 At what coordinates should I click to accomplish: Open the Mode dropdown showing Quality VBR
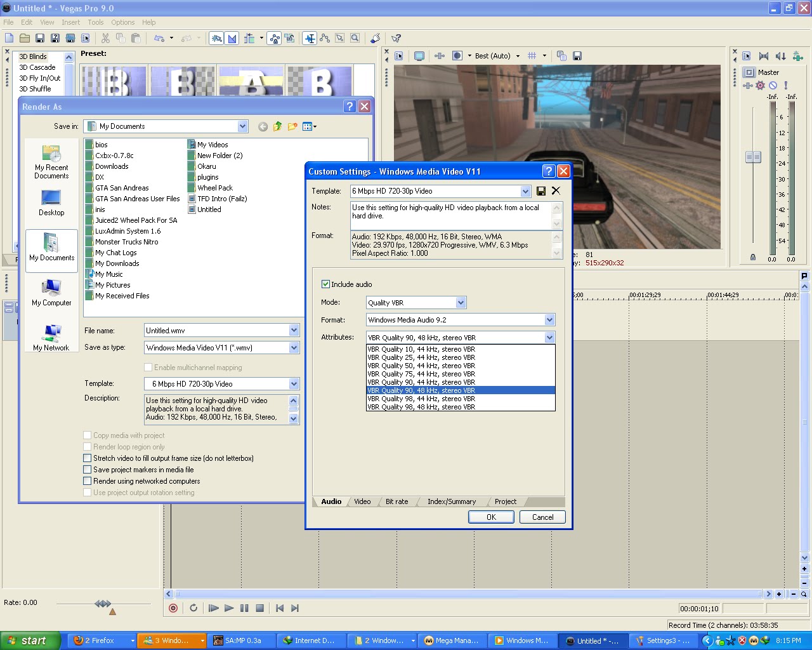pos(461,303)
